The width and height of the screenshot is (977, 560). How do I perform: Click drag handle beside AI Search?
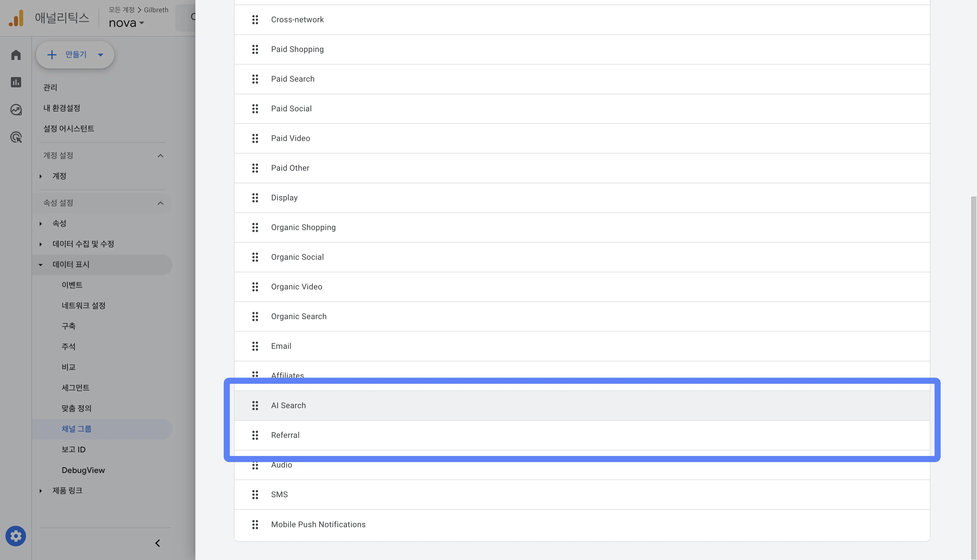coord(255,405)
